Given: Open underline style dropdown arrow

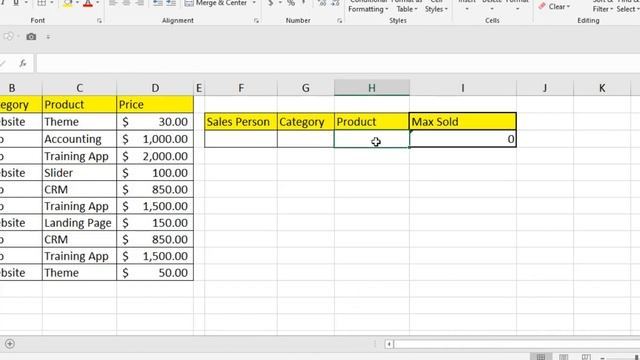Looking at the screenshot, I should [x=26, y=3].
